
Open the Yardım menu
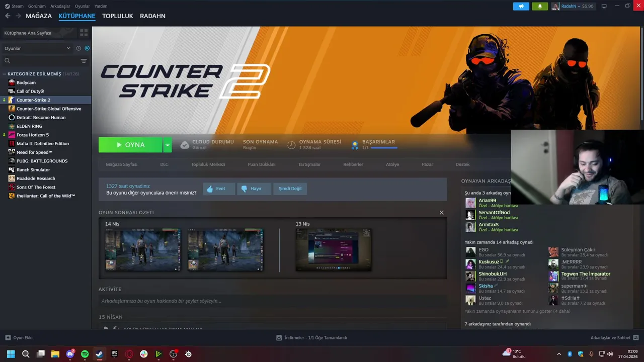point(101,6)
